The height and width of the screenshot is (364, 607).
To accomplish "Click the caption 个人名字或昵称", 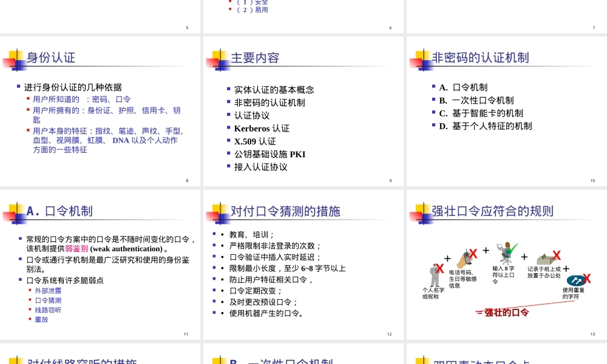I will (433, 293).
